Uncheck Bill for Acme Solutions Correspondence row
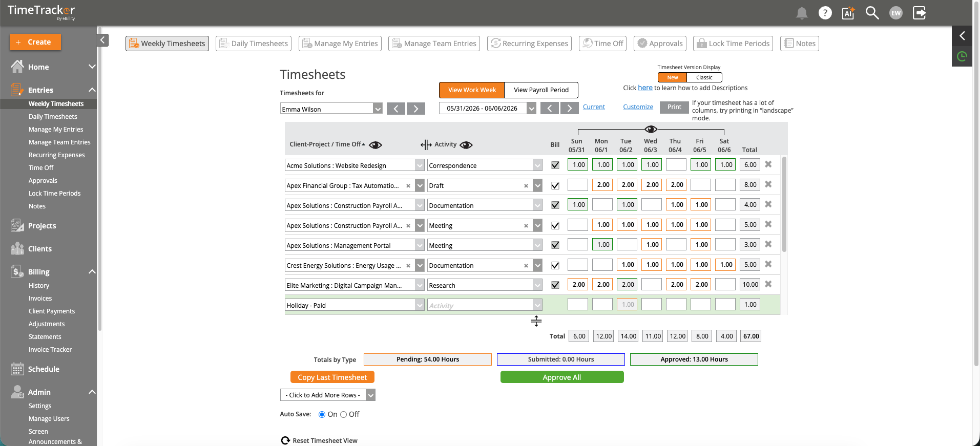Image resolution: width=980 pixels, height=446 pixels. point(555,165)
